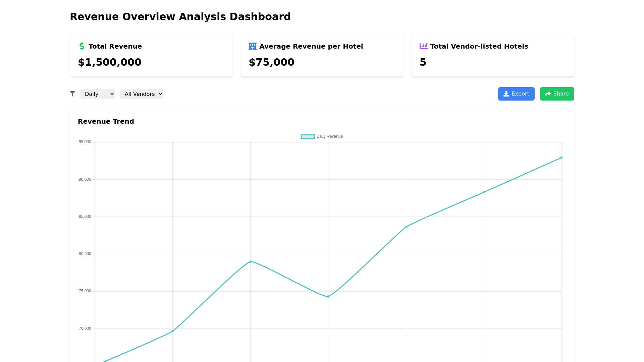
Task: Toggle Daily Revenue legend label
Action: tap(329, 136)
